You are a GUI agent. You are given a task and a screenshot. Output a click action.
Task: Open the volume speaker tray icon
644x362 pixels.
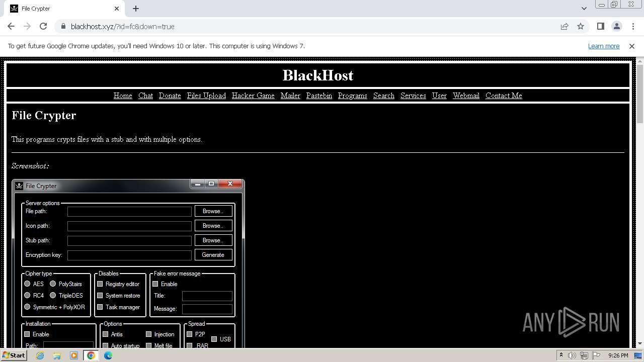click(x=572, y=355)
